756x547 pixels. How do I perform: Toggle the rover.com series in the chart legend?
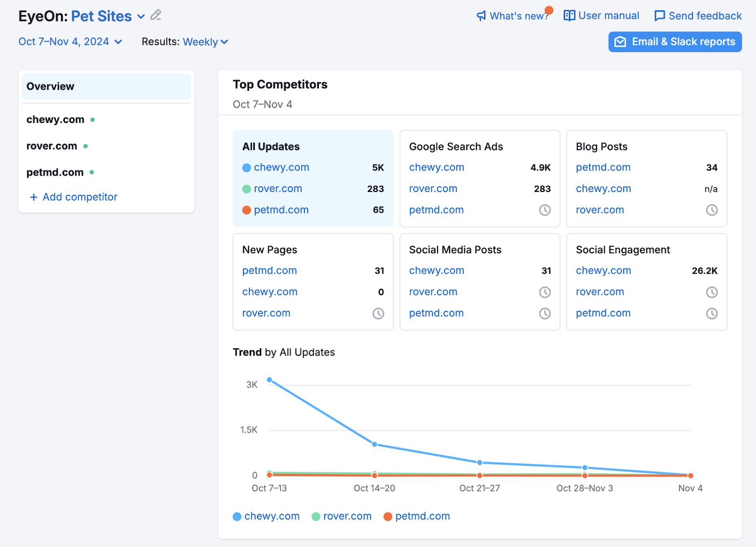(x=342, y=516)
